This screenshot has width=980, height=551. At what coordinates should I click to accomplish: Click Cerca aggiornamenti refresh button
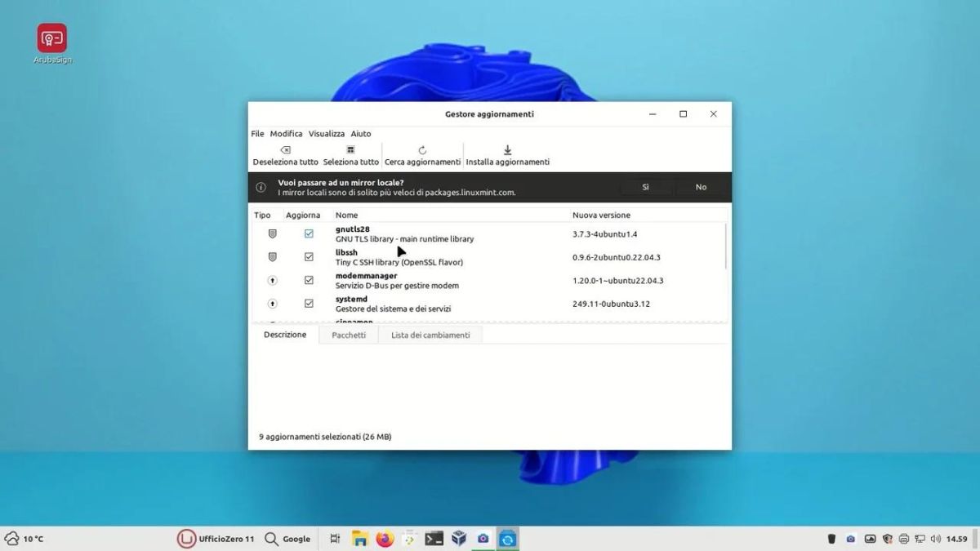click(422, 155)
